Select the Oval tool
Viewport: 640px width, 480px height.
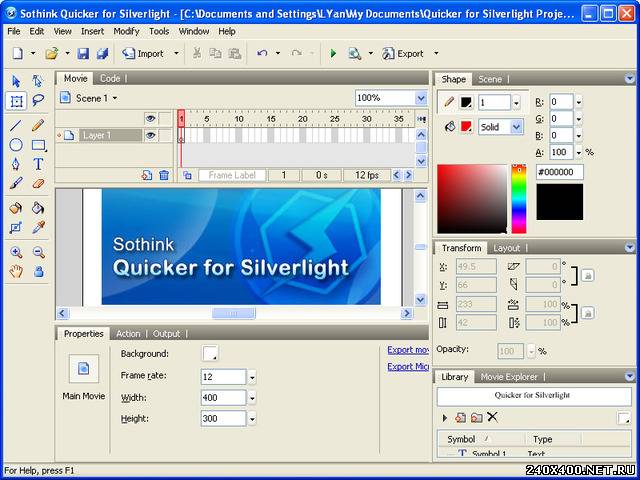click(x=16, y=145)
